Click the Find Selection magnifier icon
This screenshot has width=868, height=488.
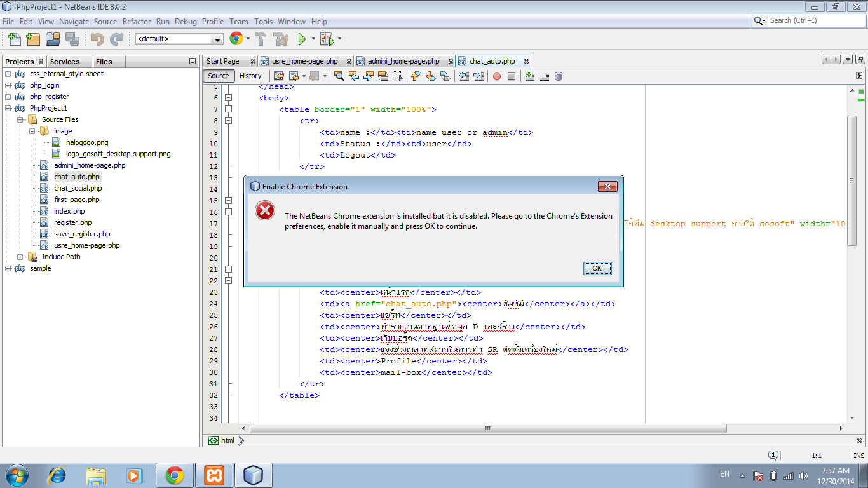click(x=339, y=76)
